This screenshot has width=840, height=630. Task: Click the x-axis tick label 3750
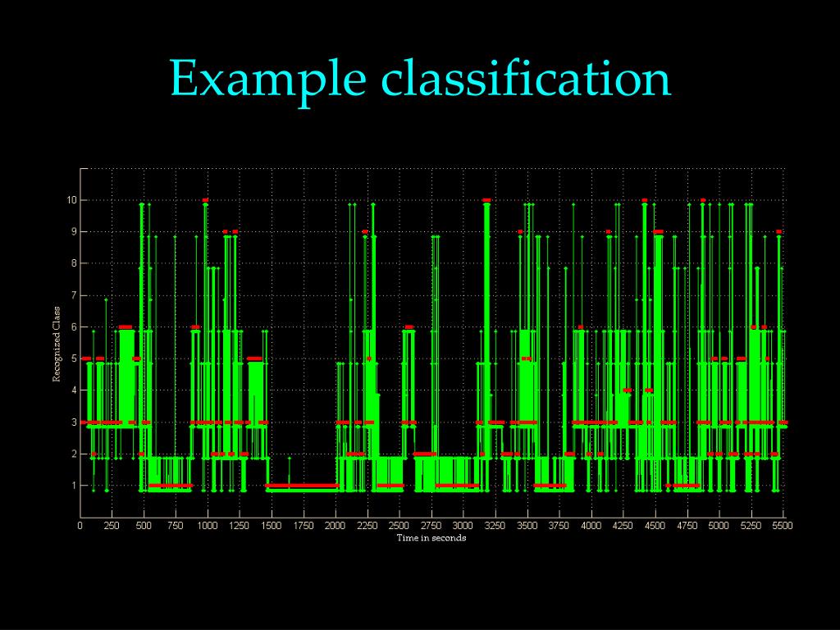[x=559, y=526]
